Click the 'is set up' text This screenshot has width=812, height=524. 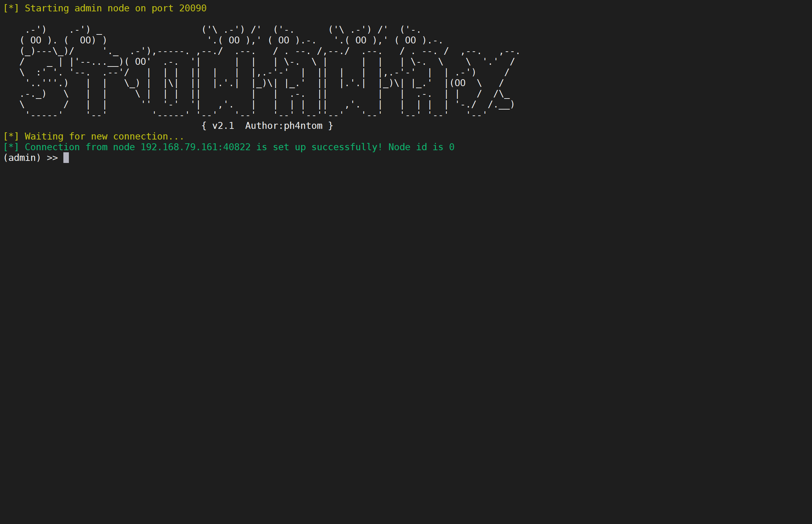point(281,147)
